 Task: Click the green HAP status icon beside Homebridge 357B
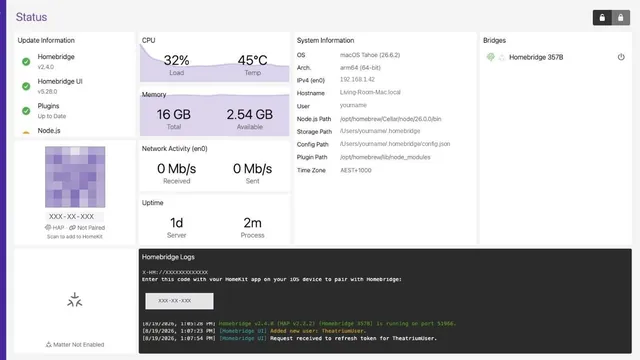491,57
